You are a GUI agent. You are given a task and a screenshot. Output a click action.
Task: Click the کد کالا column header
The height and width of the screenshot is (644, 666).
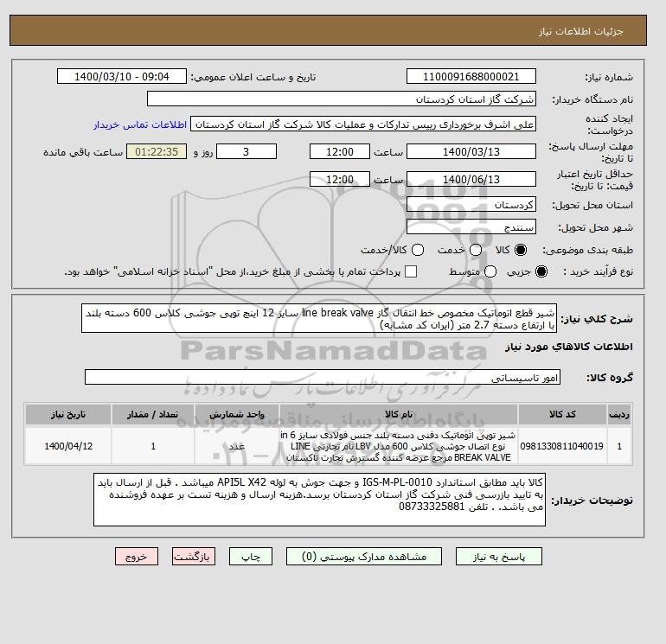click(x=562, y=414)
